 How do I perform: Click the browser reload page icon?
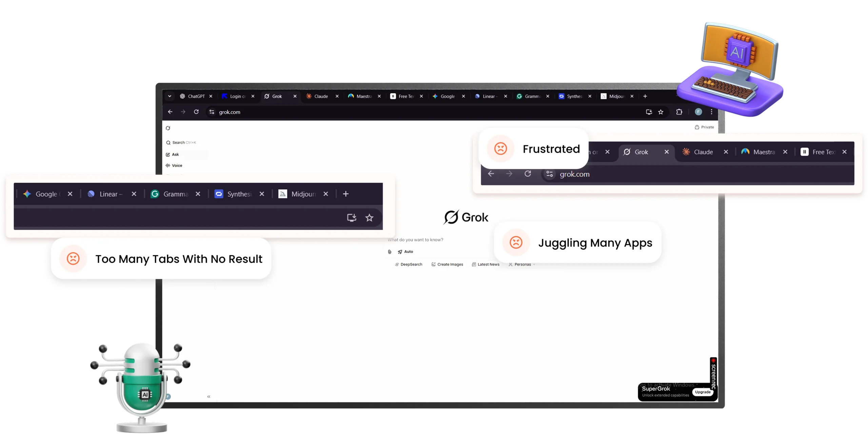196,112
